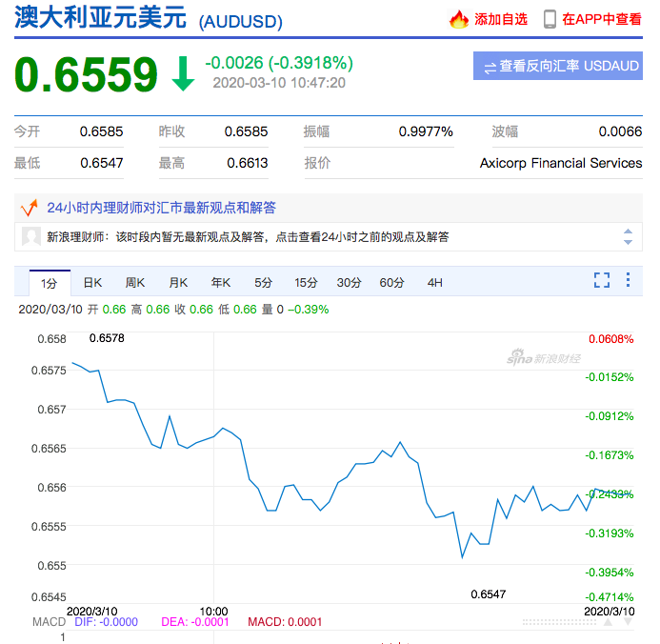
Task: Click 昨收 value 0.6585
Action: point(247,131)
